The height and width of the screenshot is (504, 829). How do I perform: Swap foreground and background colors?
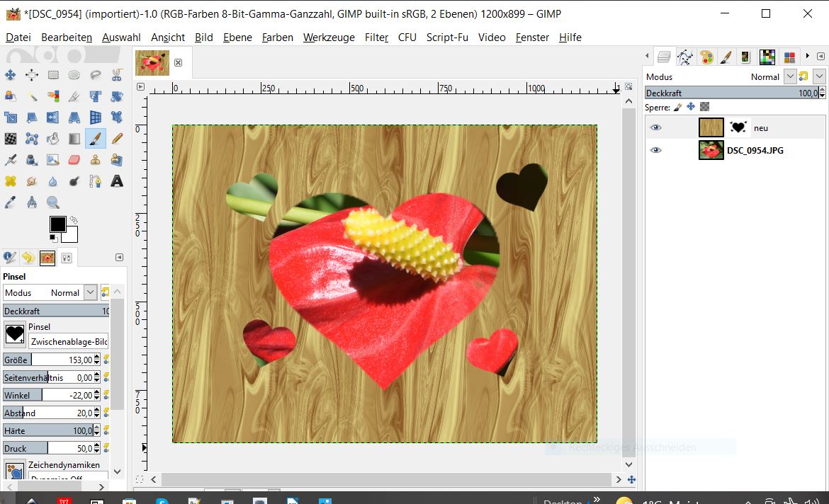(x=74, y=220)
